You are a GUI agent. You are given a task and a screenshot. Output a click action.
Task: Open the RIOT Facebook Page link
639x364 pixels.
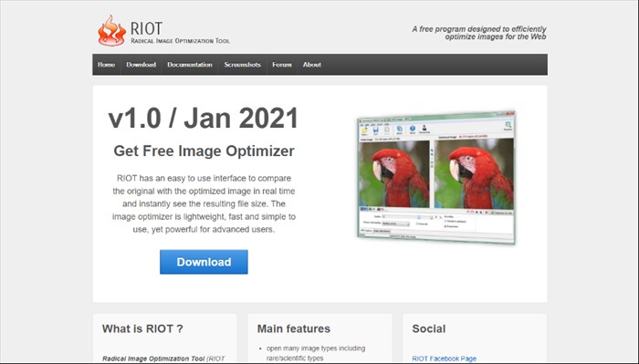pos(445,359)
